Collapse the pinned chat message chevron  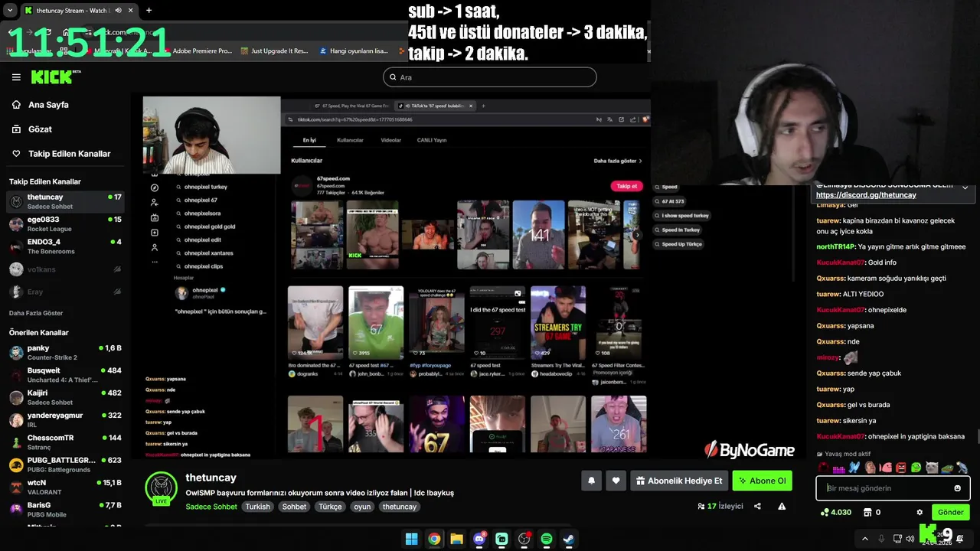[965, 188]
